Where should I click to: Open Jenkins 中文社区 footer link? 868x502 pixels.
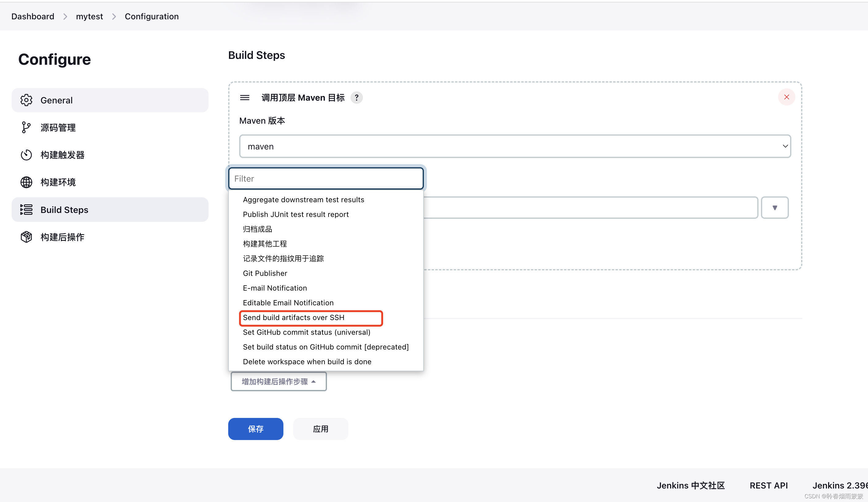pyautogui.click(x=690, y=485)
